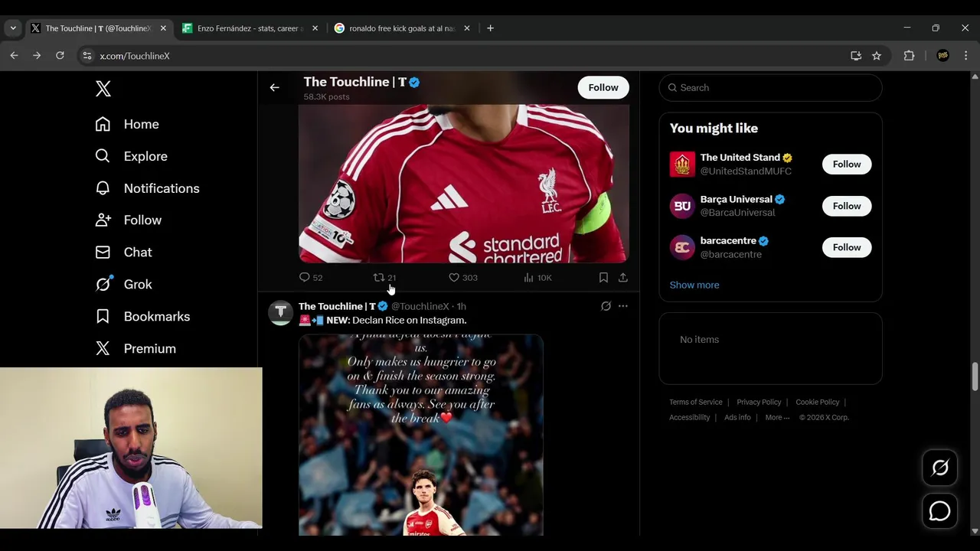Follow The United Stand

point(847,164)
